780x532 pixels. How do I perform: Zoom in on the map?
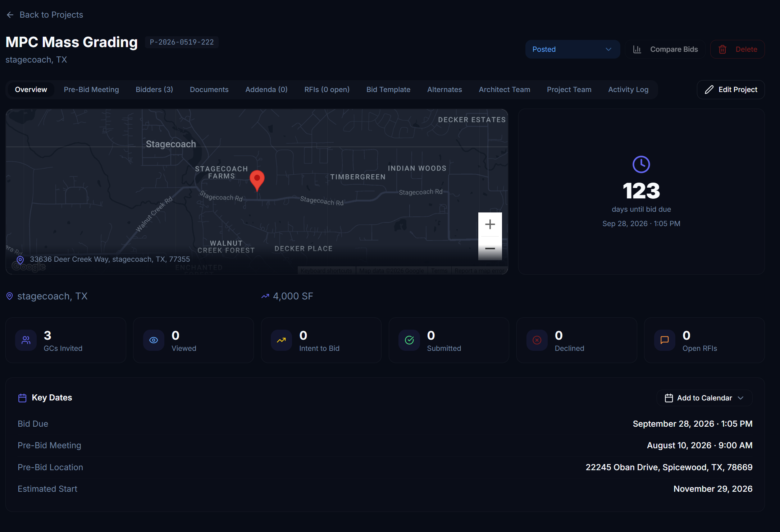pos(490,224)
